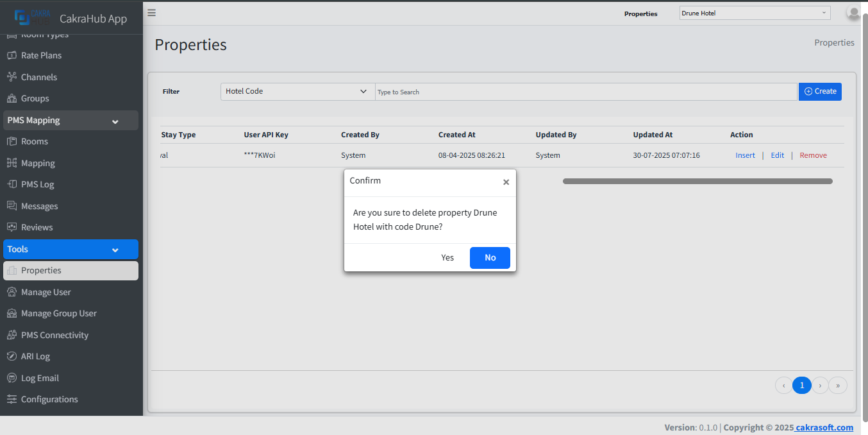Open PMS Connectivity menu item
868x435 pixels.
click(x=54, y=336)
